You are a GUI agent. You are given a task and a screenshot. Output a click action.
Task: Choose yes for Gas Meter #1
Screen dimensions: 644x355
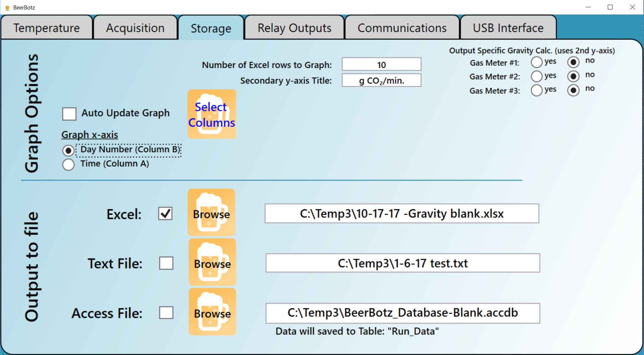pos(537,62)
